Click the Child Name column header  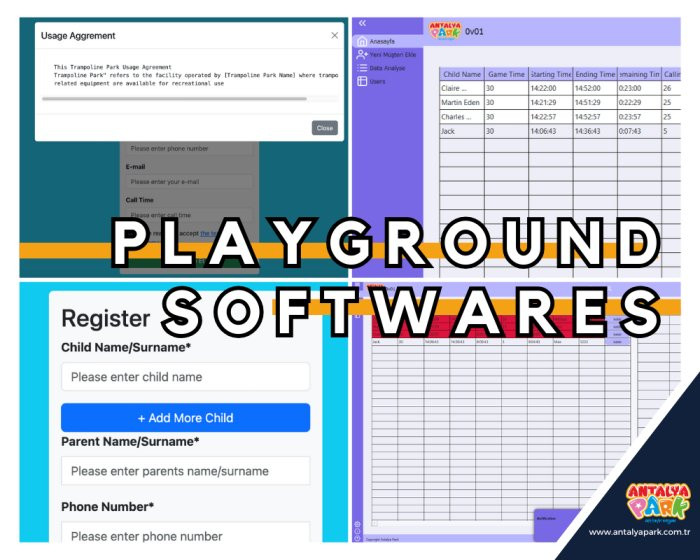click(x=462, y=74)
